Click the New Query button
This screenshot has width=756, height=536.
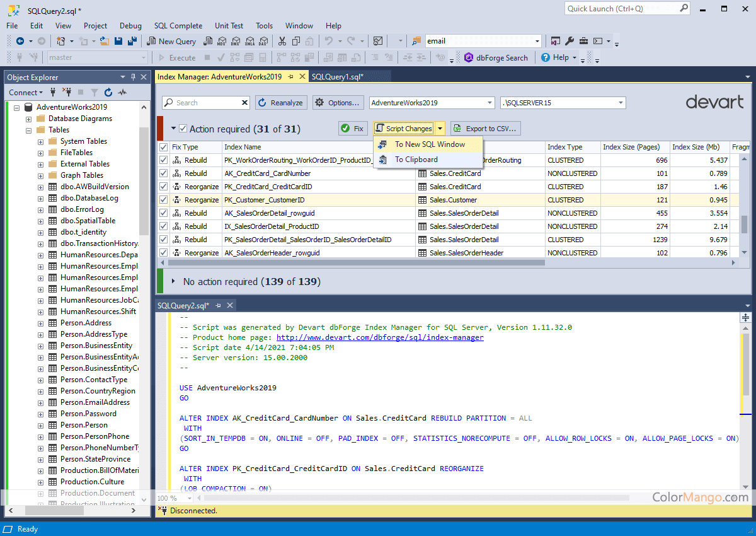tap(171, 41)
